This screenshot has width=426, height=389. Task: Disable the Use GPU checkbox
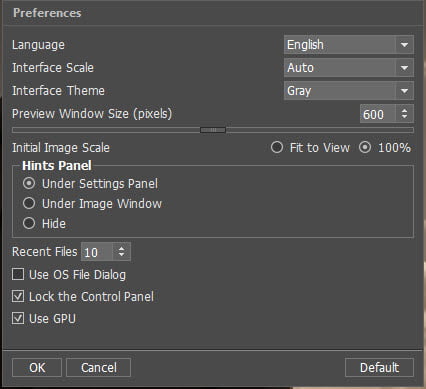[18, 318]
